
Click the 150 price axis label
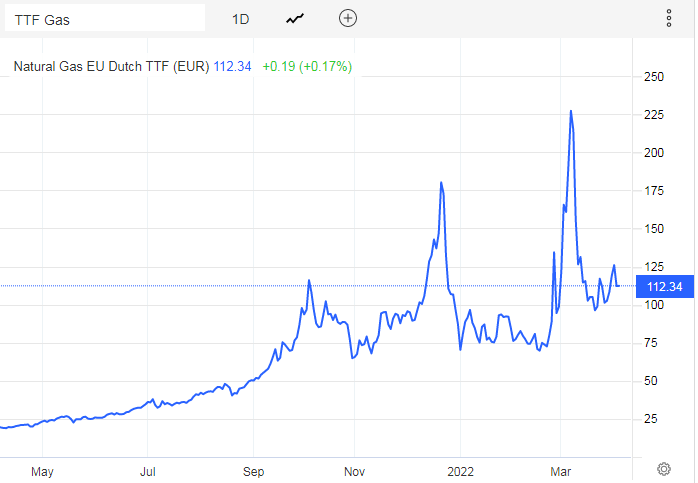pyautogui.click(x=653, y=229)
